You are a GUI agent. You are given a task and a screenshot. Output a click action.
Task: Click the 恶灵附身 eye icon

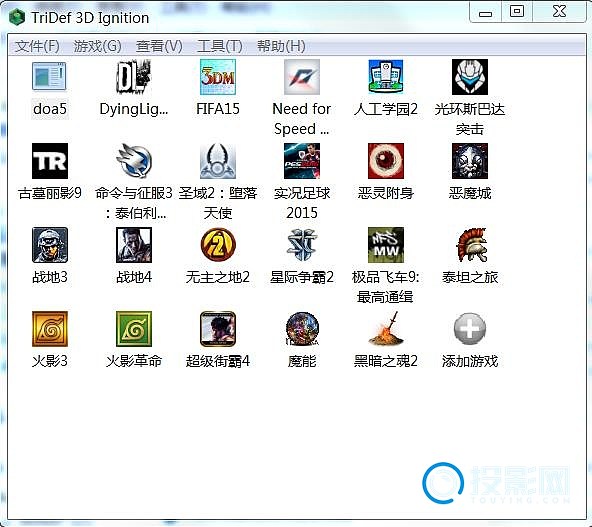coord(385,161)
